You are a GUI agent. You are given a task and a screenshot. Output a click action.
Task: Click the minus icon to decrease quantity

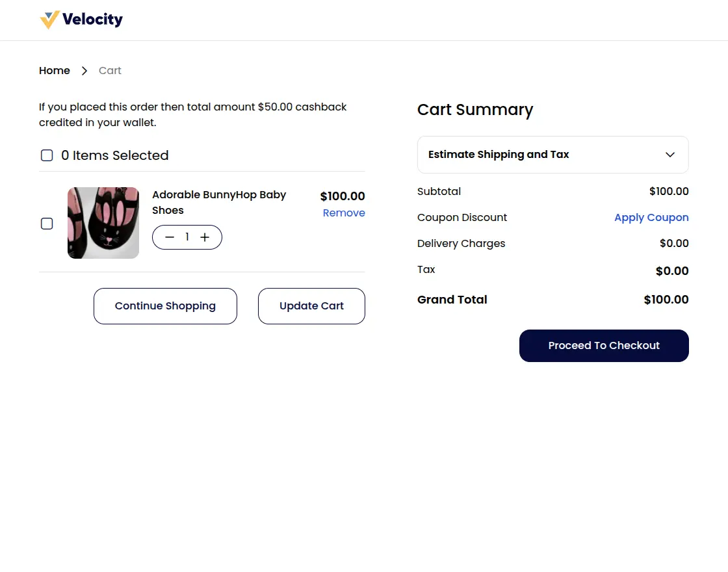point(170,237)
